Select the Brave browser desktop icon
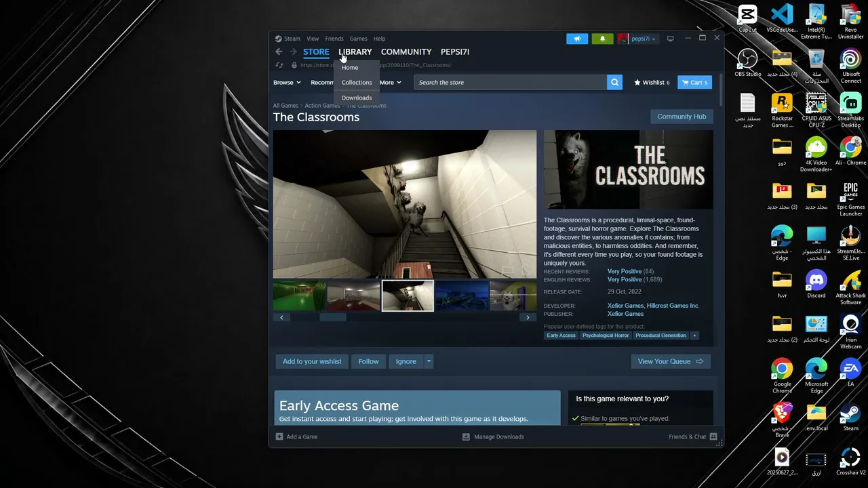This screenshot has height=488, width=868. coord(782,420)
